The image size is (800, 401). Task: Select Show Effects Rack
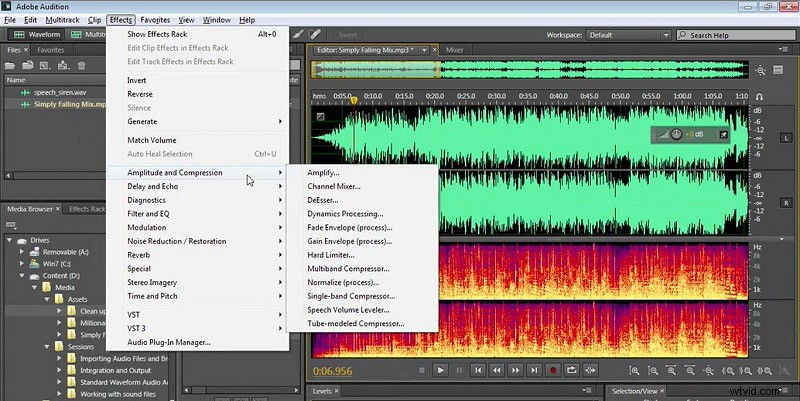[198, 34]
